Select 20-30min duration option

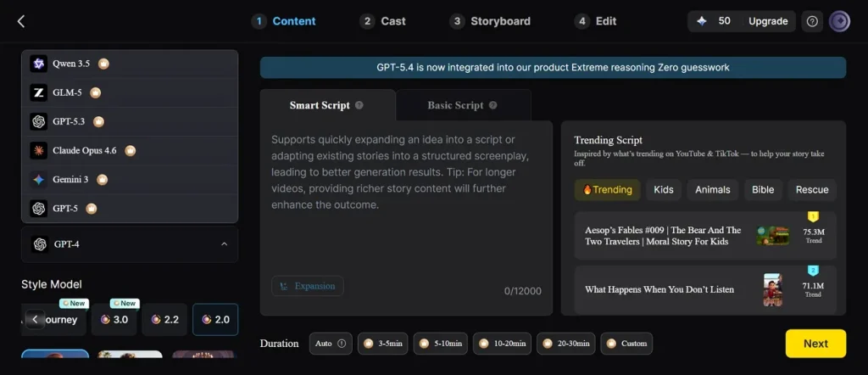pos(565,344)
